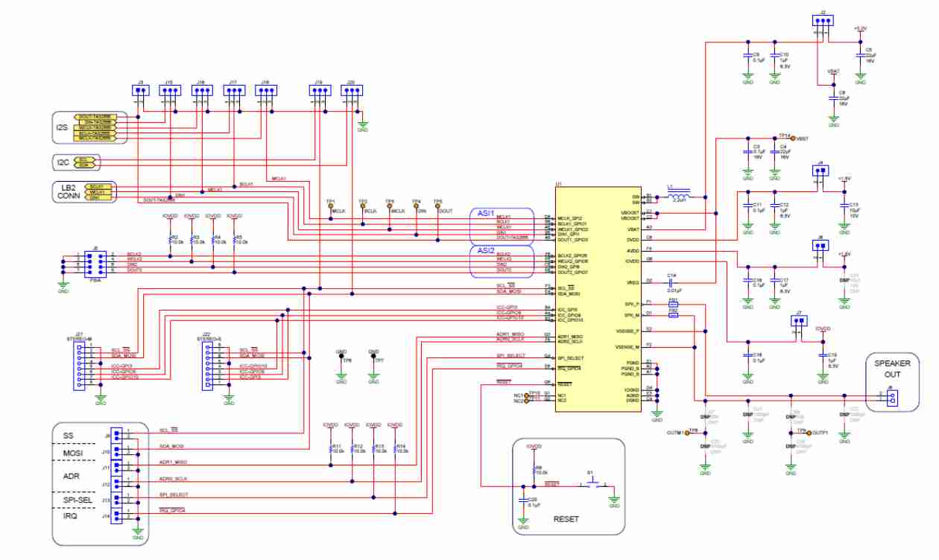Click the ASI1 group label
This screenshot has width=939, height=560.
coord(485,212)
